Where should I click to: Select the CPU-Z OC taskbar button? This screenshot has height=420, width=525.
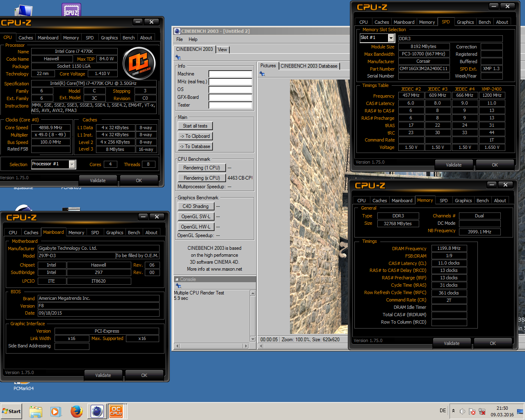pos(116,411)
